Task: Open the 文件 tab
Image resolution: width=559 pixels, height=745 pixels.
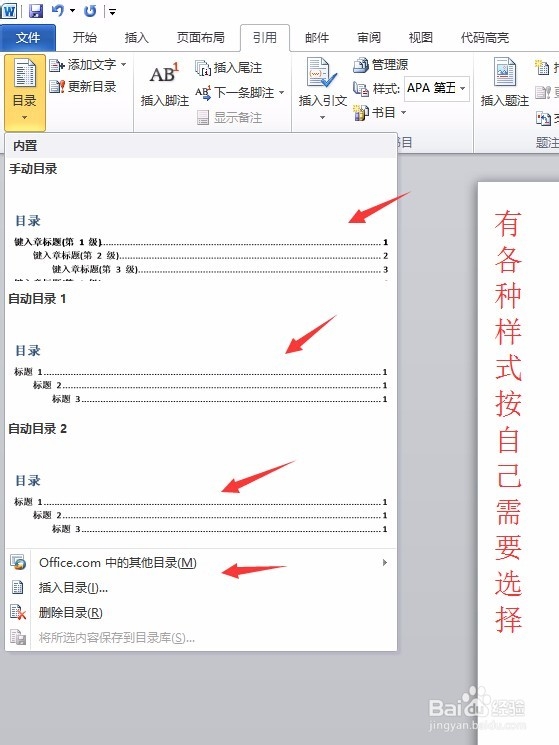Action: (x=28, y=38)
